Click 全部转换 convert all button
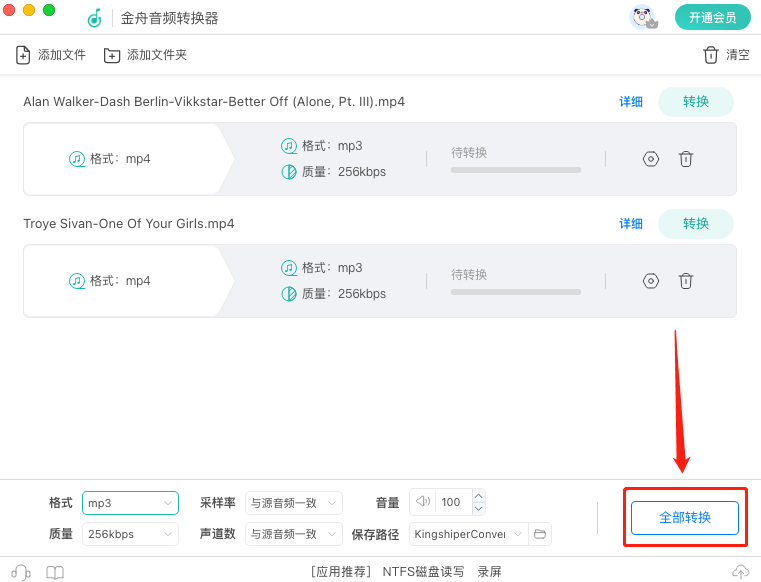The image size is (761, 582). [685, 517]
